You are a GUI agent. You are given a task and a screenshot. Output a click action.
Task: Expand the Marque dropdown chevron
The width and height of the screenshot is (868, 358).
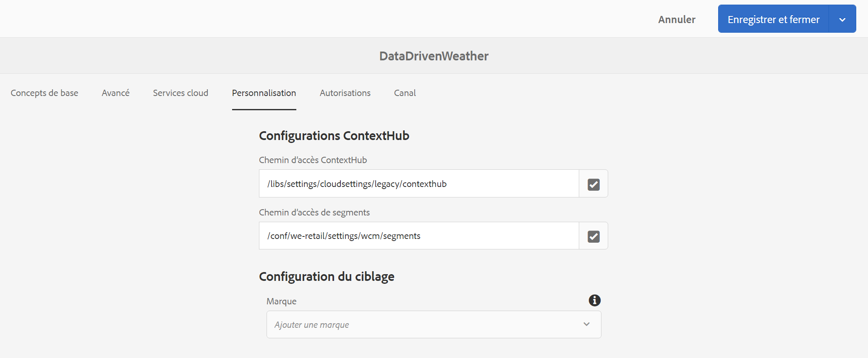click(586, 324)
